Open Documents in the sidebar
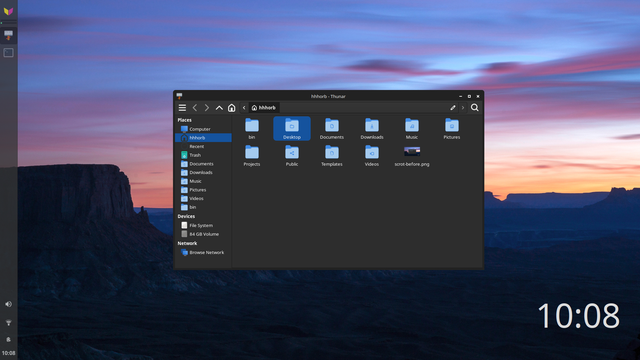 coord(203,164)
